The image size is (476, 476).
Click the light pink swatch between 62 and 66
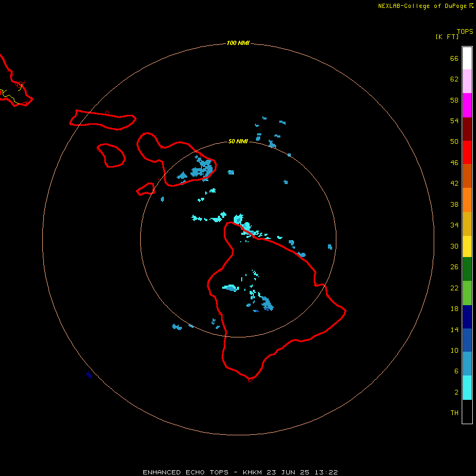pos(467,81)
